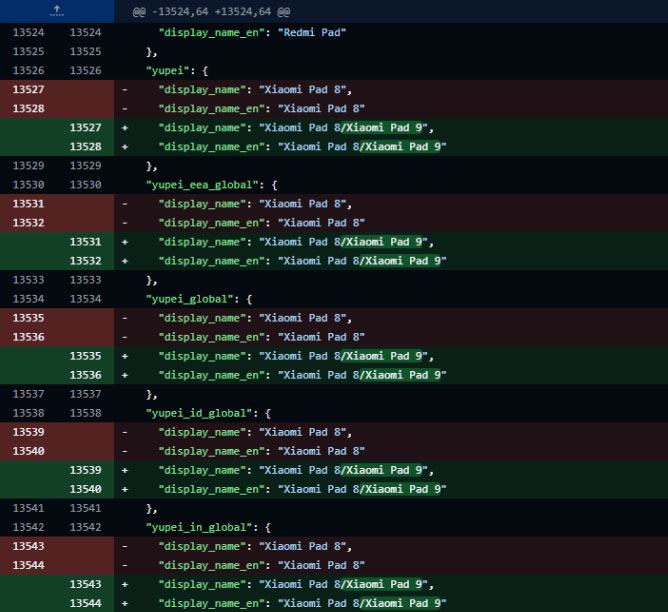Select added line number 13543
This screenshot has width=668, height=612.
[x=86, y=584]
